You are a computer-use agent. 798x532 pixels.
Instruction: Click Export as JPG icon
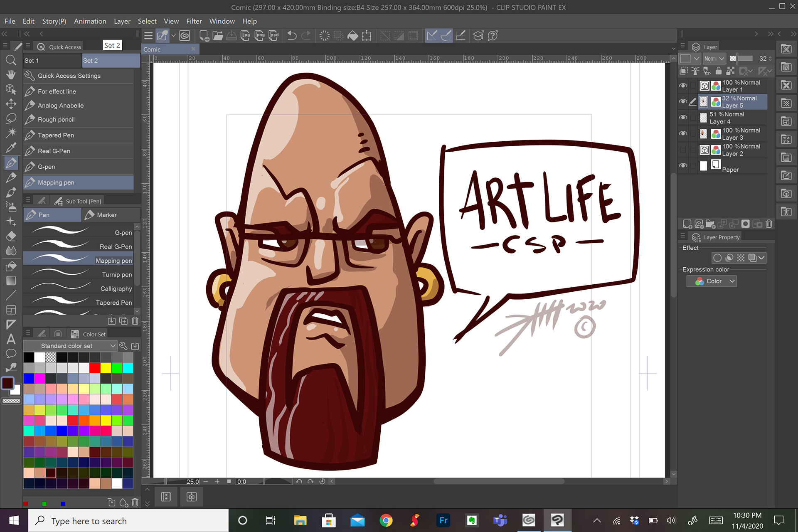tap(246, 36)
